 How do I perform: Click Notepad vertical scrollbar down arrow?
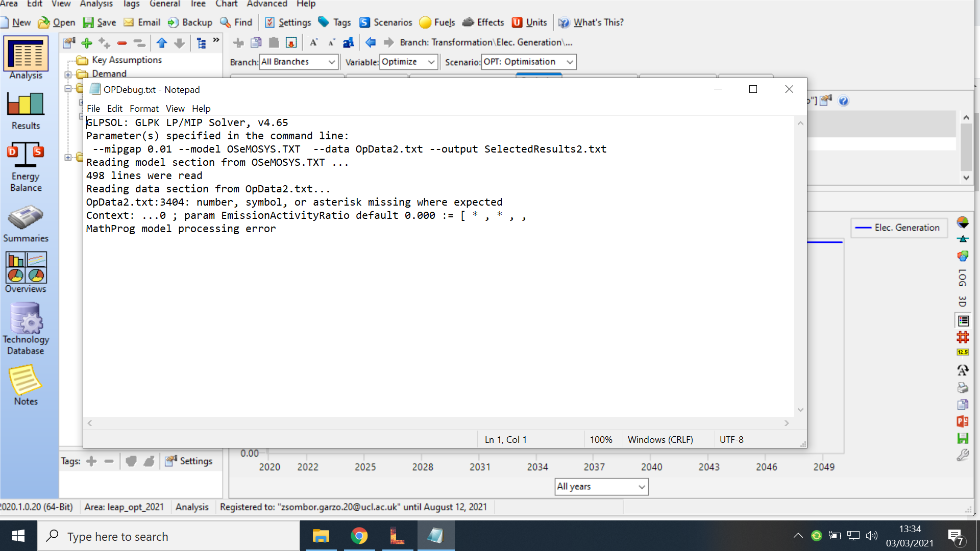800,410
